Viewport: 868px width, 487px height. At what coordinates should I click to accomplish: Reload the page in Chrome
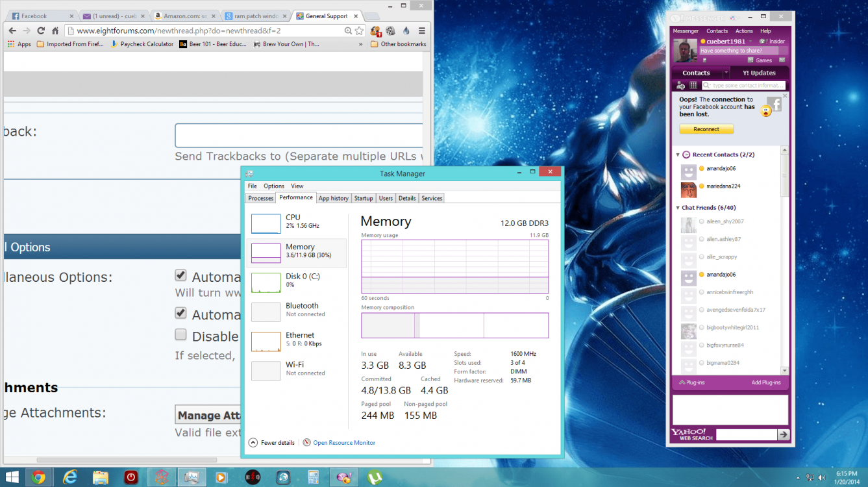(41, 31)
